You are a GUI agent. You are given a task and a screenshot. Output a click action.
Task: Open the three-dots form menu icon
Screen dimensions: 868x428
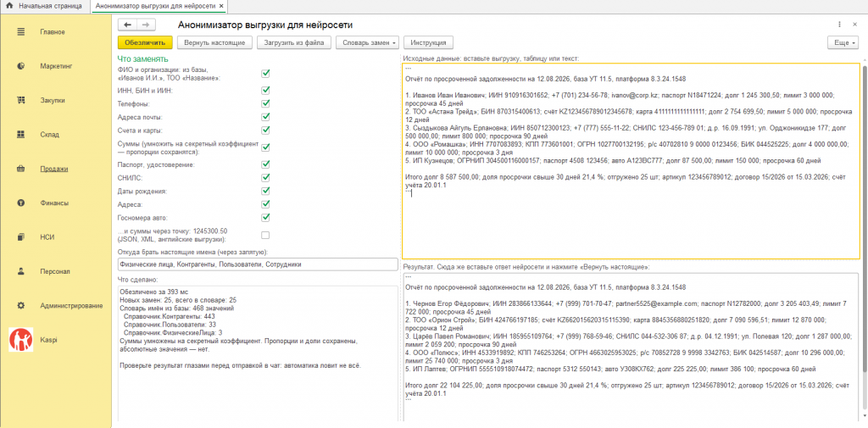click(x=840, y=25)
